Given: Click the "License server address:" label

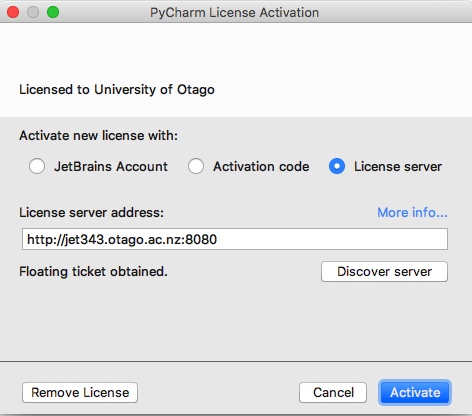Looking at the screenshot, I should tap(91, 212).
